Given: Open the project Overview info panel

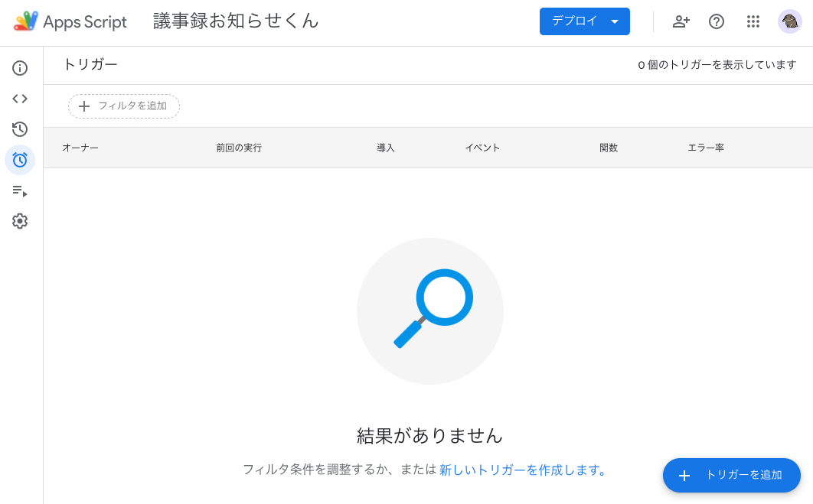Looking at the screenshot, I should pos(20,68).
